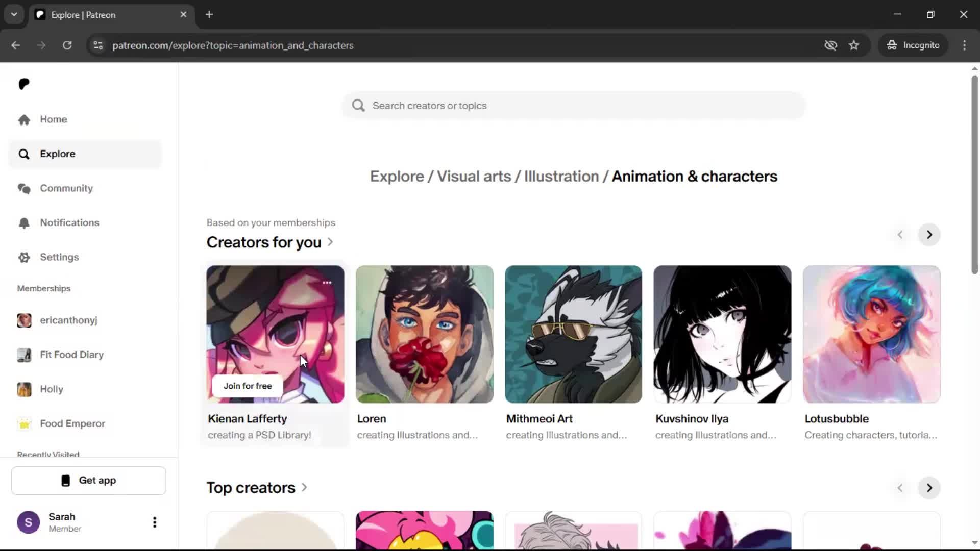The height and width of the screenshot is (551, 980).
Task: Open the Chrome three-dot menu
Action: coord(964,45)
